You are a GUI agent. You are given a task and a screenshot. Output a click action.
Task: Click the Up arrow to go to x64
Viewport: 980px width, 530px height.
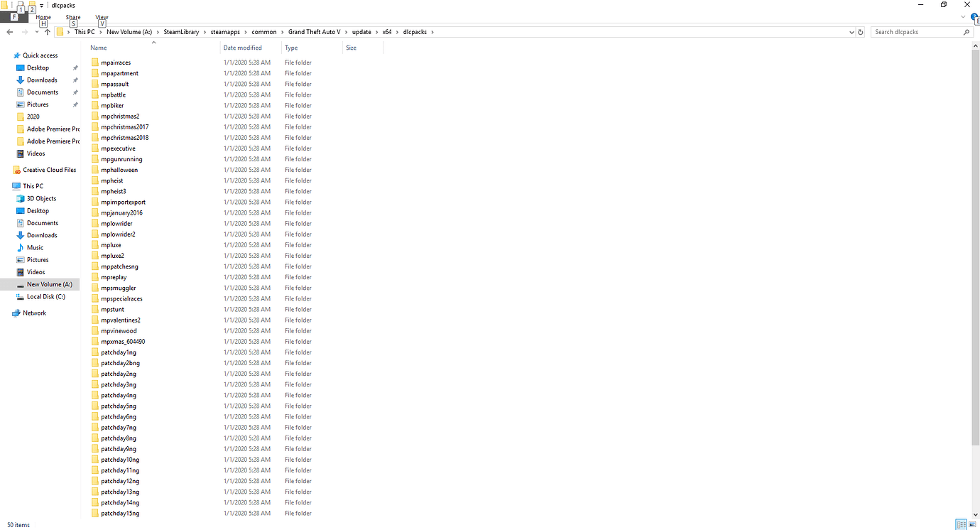(47, 31)
